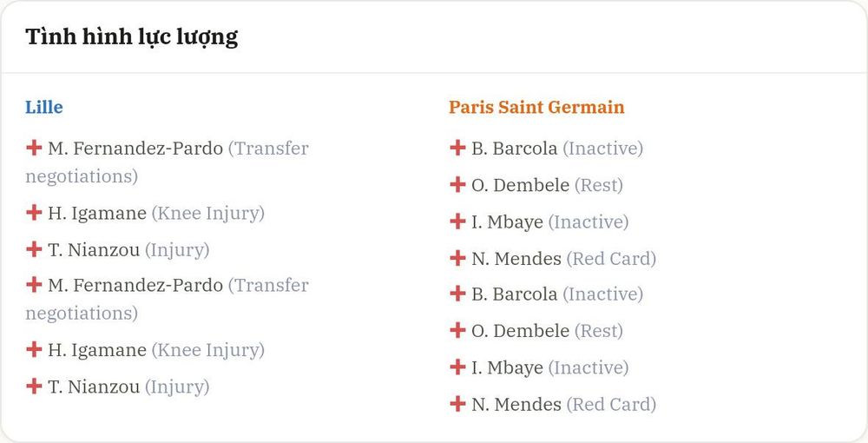Screen dimensions: 868x443
Task: Click first '(Red Card)' status next to N. Mendes
Action: [x=611, y=259]
